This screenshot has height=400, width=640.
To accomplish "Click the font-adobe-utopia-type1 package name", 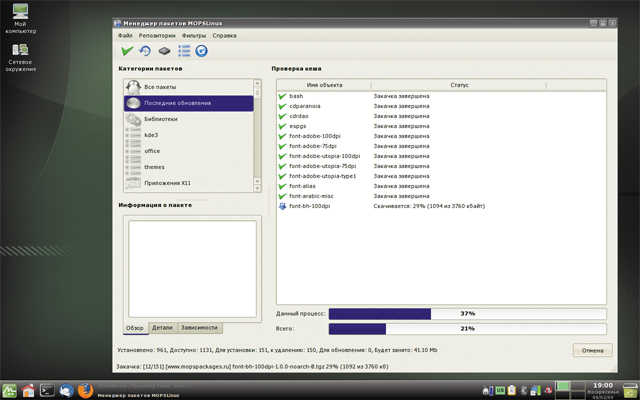I will coord(322,176).
